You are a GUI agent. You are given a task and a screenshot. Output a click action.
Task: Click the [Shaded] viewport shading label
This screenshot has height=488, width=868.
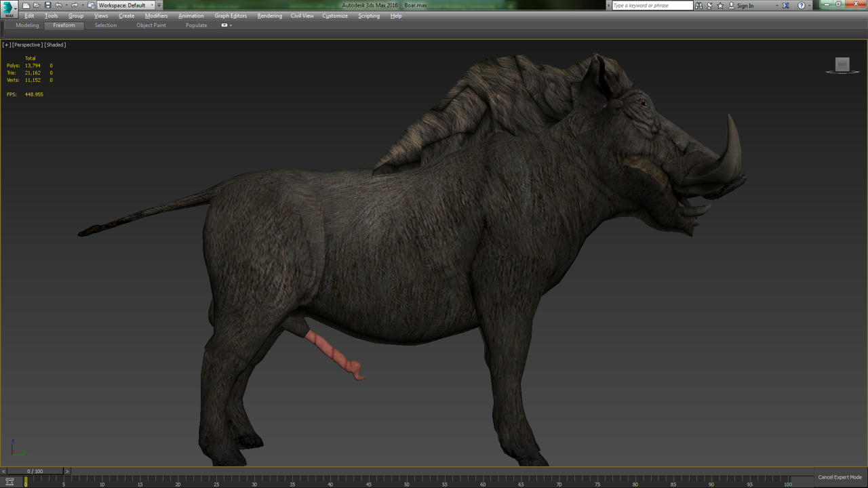[x=55, y=45]
